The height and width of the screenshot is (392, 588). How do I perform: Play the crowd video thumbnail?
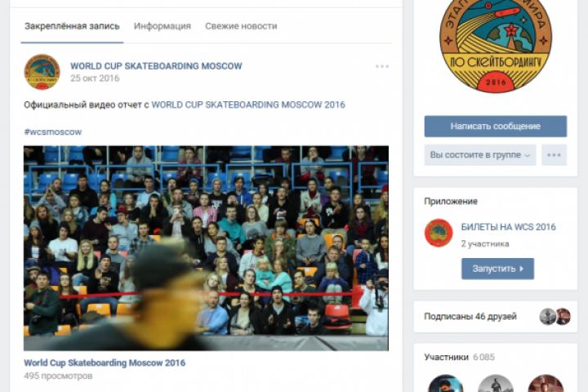[206, 248]
